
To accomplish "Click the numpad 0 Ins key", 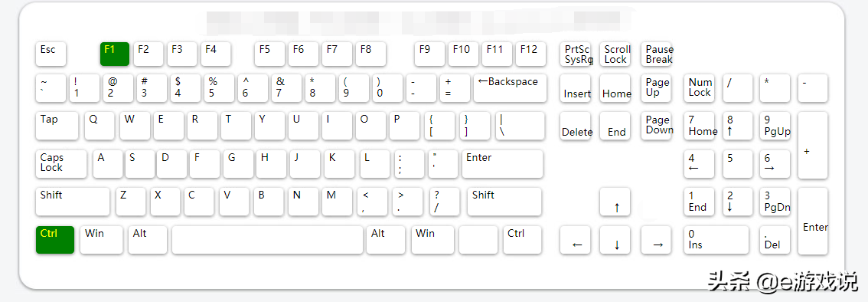I will point(716,239).
